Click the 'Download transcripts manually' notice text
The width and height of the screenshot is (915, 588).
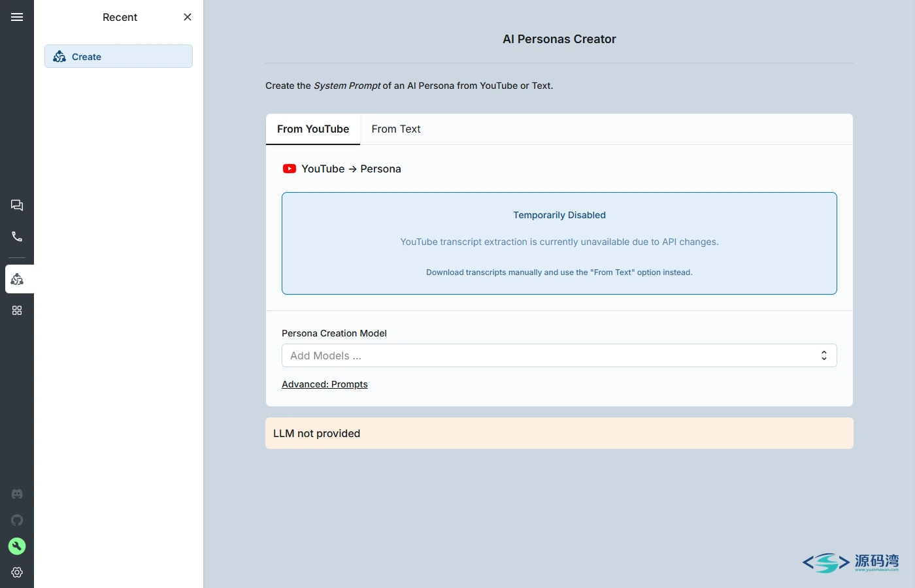[x=559, y=272]
